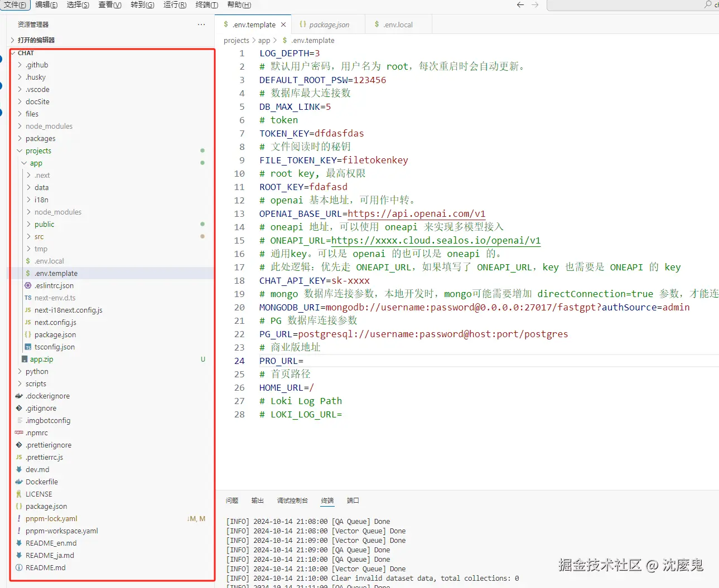
Task: Go back with the left arrow
Action: 520,4
